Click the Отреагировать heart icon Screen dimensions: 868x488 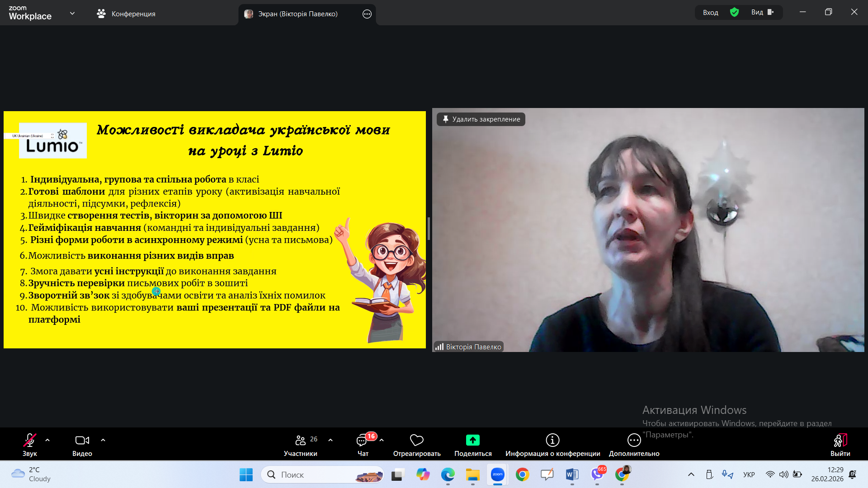point(416,440)
